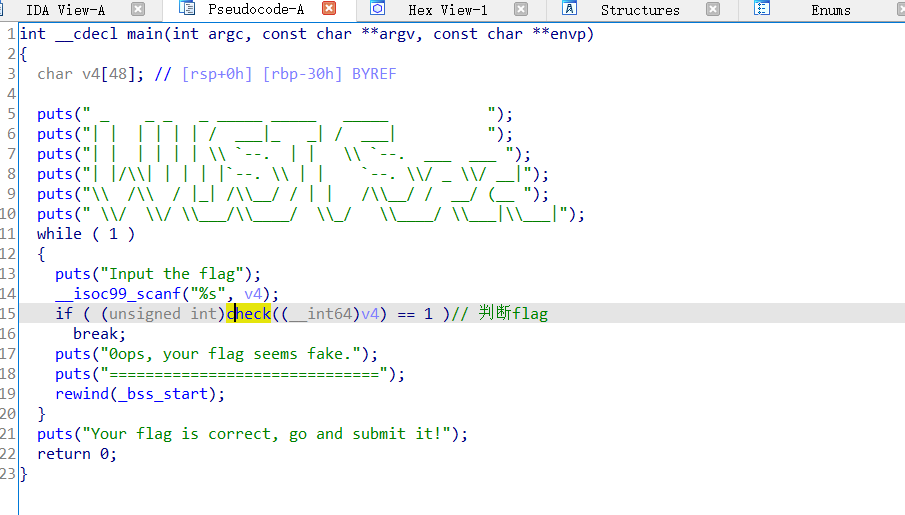Click the Enums tab icon
This screenshot has height=515, width=905.
click(762, 9)
